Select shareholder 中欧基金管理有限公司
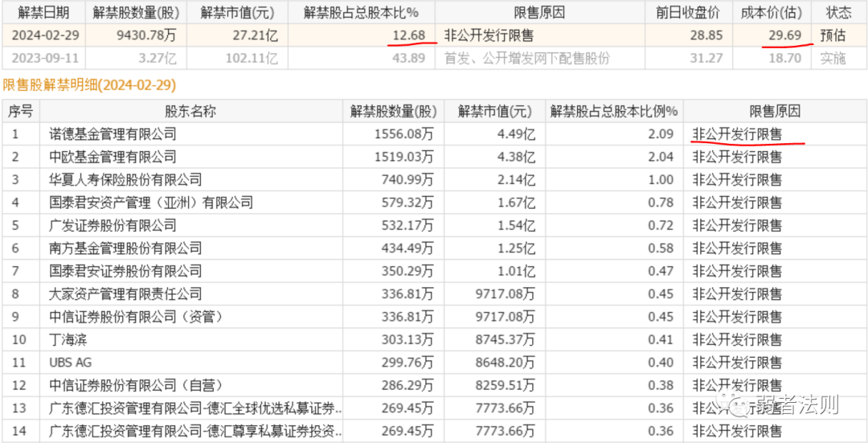 [113, 157]
